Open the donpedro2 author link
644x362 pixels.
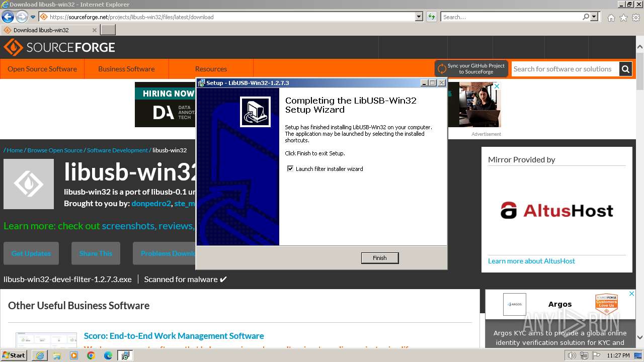tap(151, 204)
